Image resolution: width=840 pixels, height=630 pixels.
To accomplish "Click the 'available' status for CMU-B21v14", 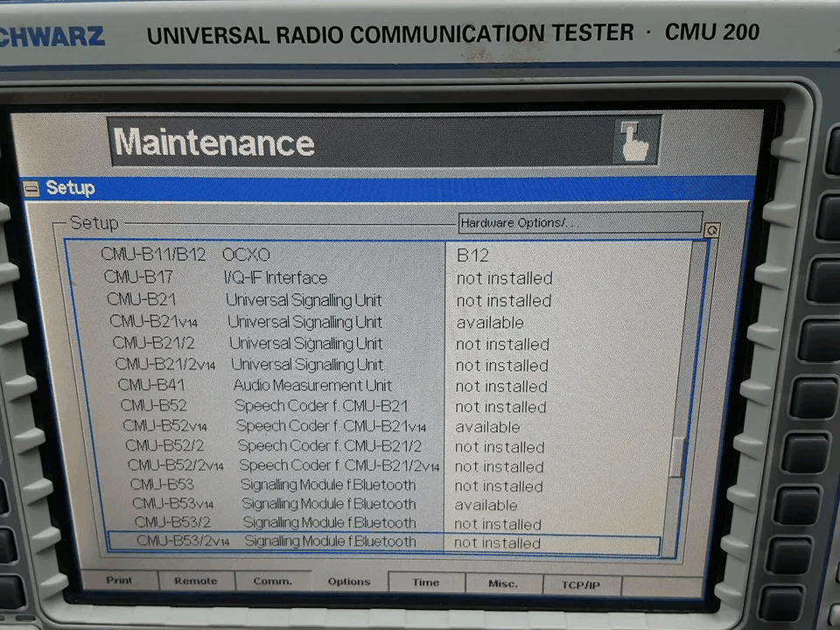I will coord(490,323).
